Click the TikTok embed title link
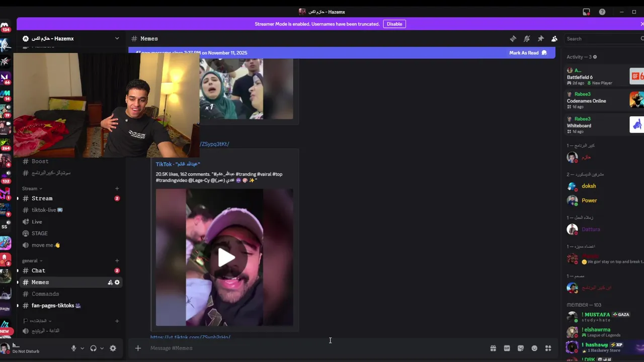Screen dimensions: 644x362 click(x=178, y=164)
